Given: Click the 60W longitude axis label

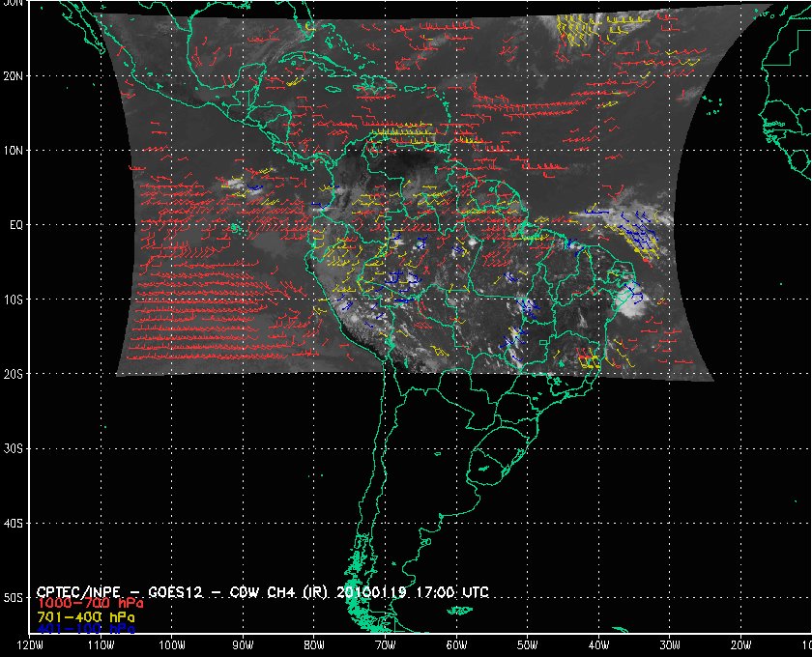Looking at the screenshot, I should [x=456, y=644].
